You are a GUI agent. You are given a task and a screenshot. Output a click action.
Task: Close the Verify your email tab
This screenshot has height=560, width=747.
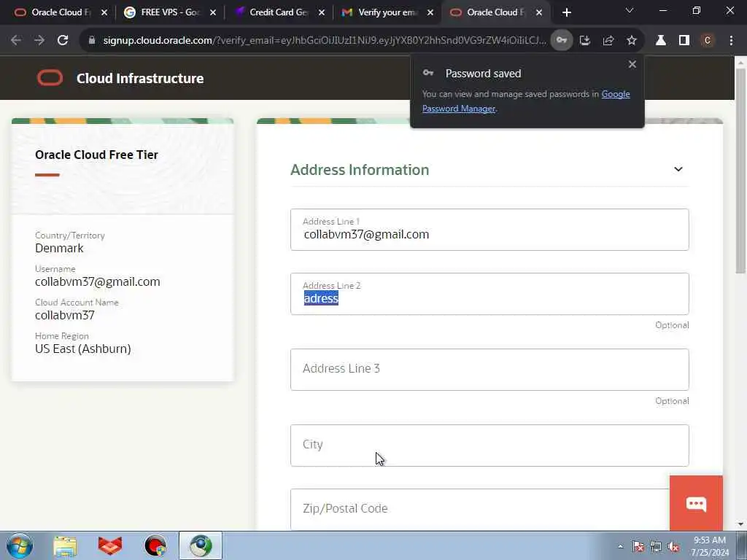(x=430, y=12)
